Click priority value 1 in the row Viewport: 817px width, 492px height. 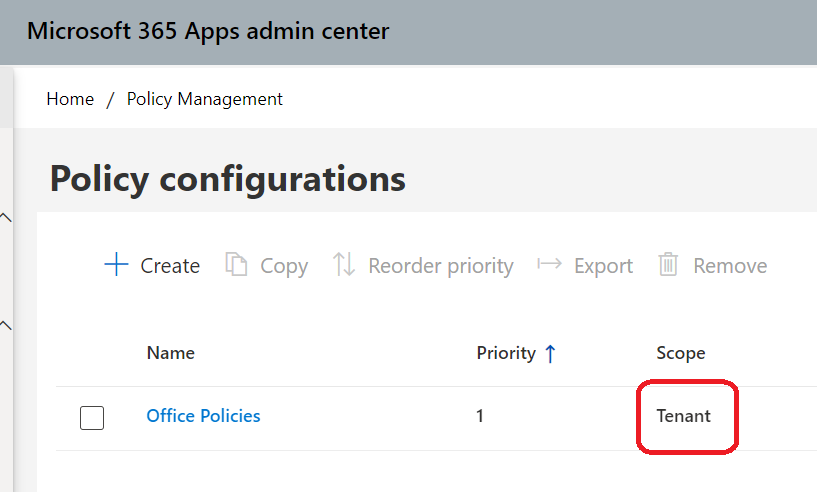(x=480, y=416)
